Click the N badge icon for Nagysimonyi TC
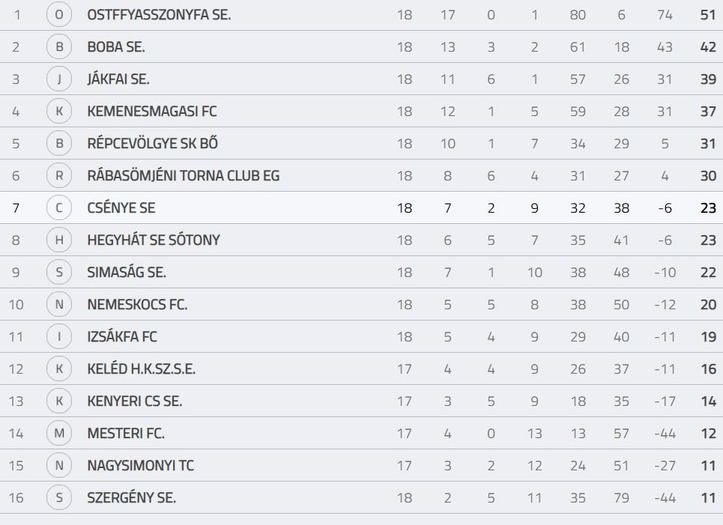 pos(59,466)
